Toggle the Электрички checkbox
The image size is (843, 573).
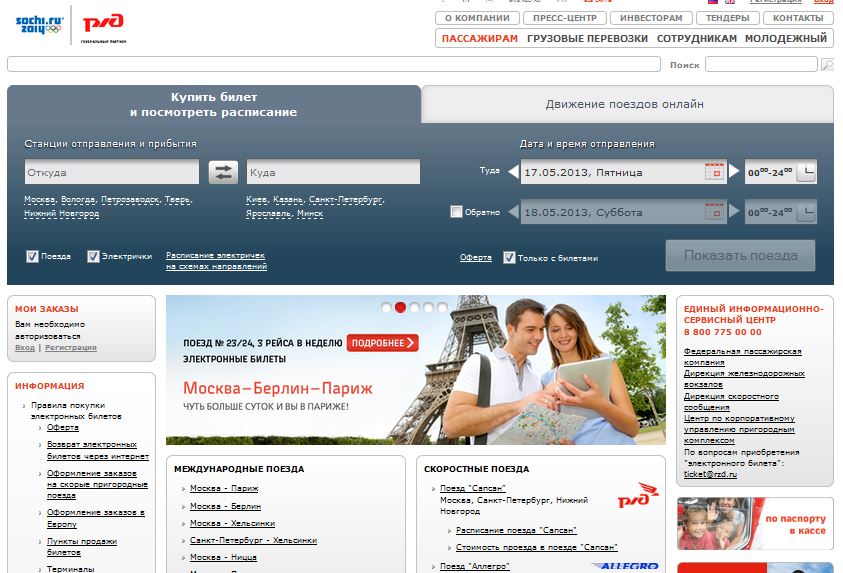[93, 256]
